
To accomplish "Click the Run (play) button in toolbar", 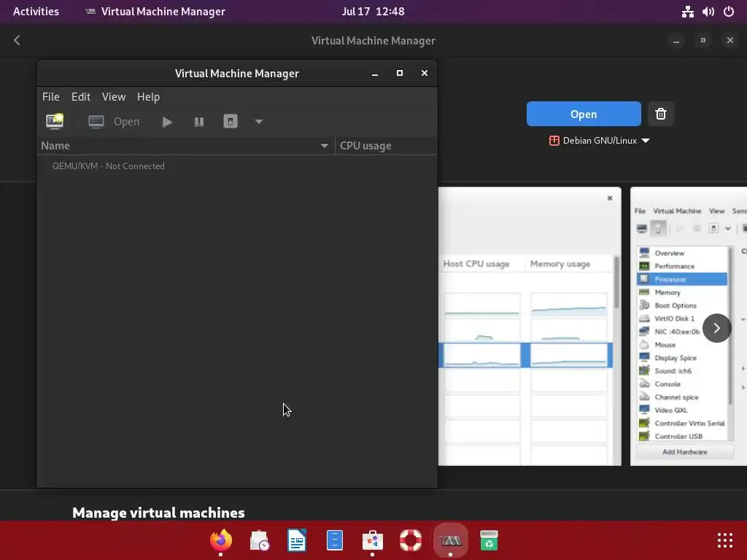I will 167,122.
